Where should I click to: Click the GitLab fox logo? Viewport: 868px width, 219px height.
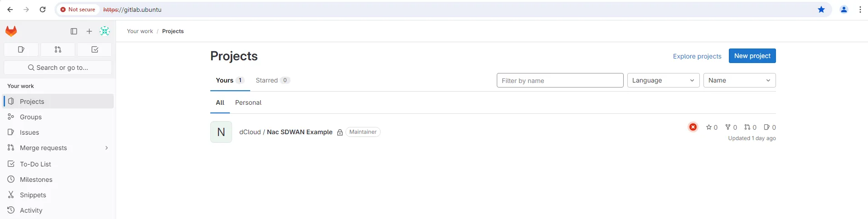[11, 31]
